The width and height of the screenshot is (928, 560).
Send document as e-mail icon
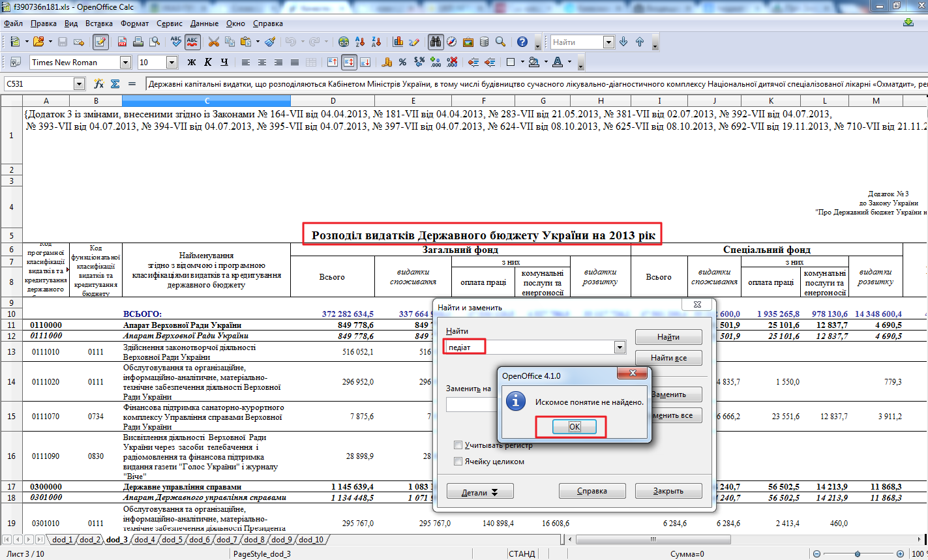click(x=79, y=42)
